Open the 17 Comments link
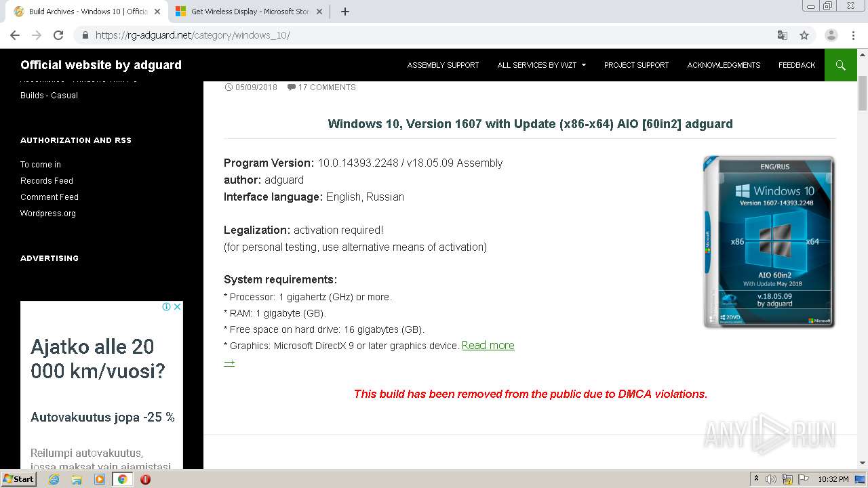The width and height of the screenshot is (868, 488). point(327,87)
